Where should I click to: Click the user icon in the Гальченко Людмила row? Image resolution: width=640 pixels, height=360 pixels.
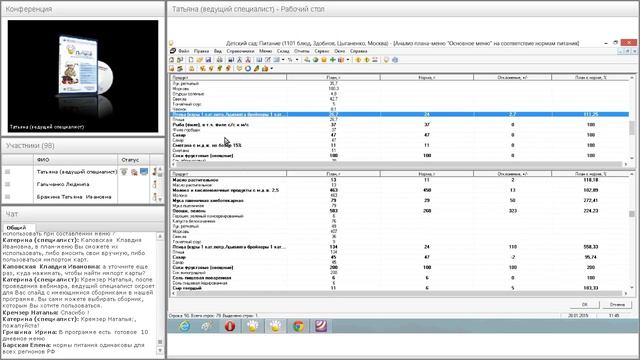pos(155,185)
